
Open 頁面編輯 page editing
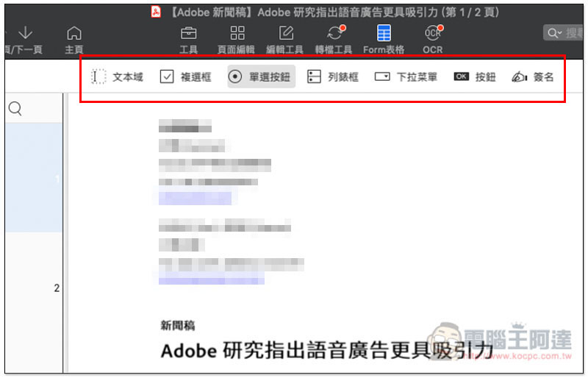236,40
